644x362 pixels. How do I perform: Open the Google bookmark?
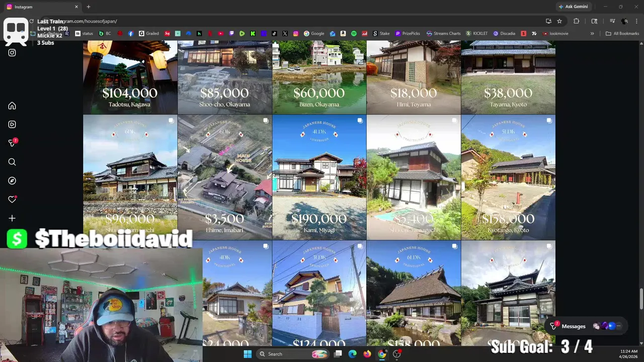314,34
